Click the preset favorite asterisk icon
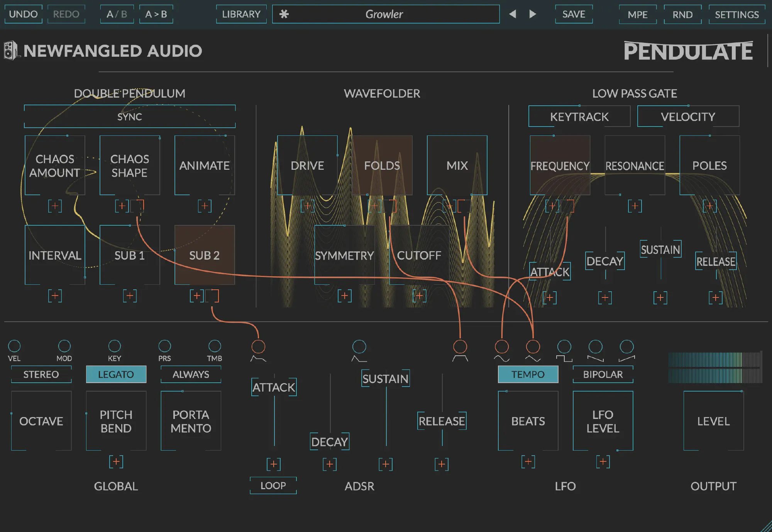 (x=284, y=14)
